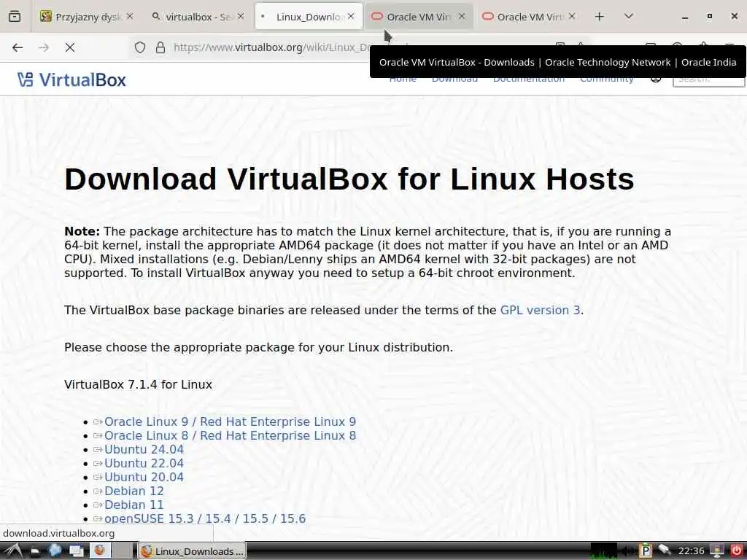Open Firefox View at the tab bar start
The image size is (747, 560).
(15, 16)
